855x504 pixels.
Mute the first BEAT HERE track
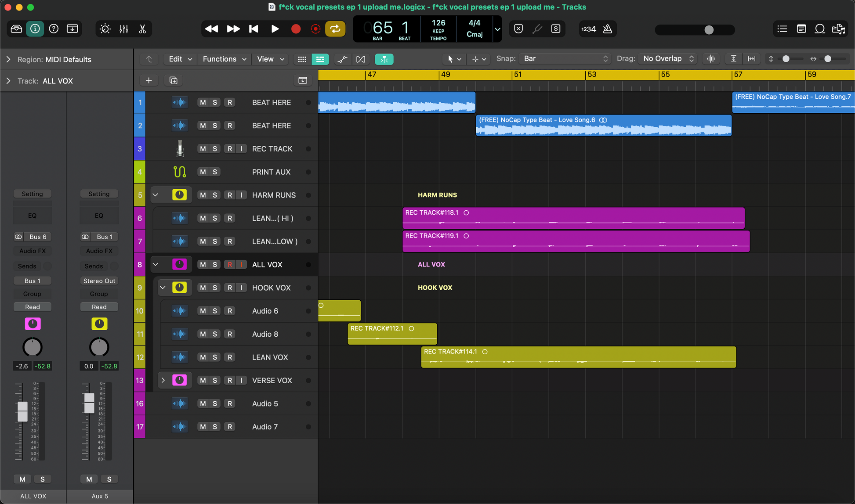point(203,102)
